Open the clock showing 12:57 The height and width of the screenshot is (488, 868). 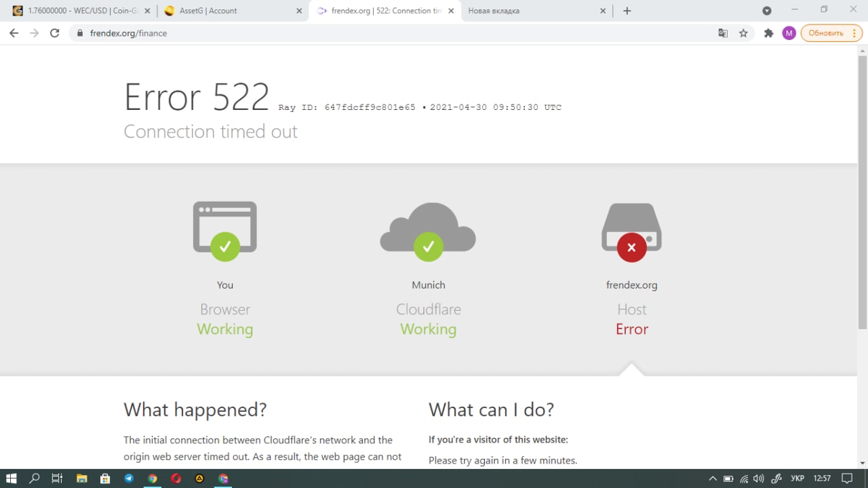pos(822,478)
